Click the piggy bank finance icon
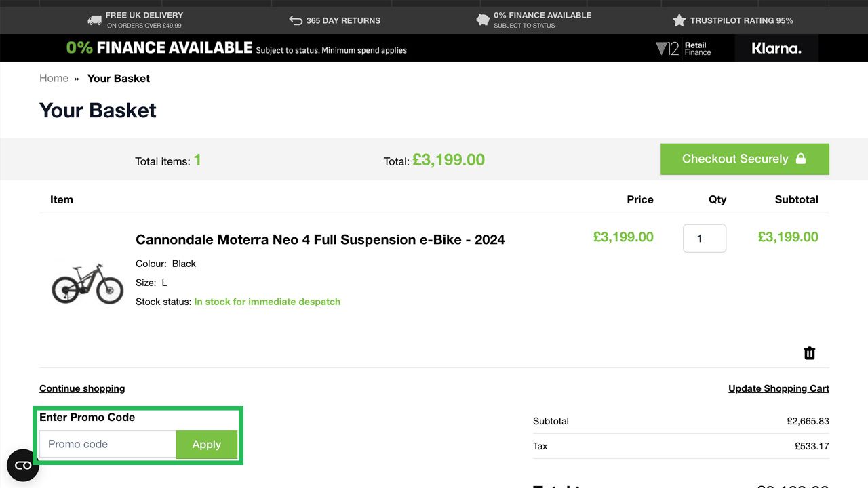 (x=483, y=20)
